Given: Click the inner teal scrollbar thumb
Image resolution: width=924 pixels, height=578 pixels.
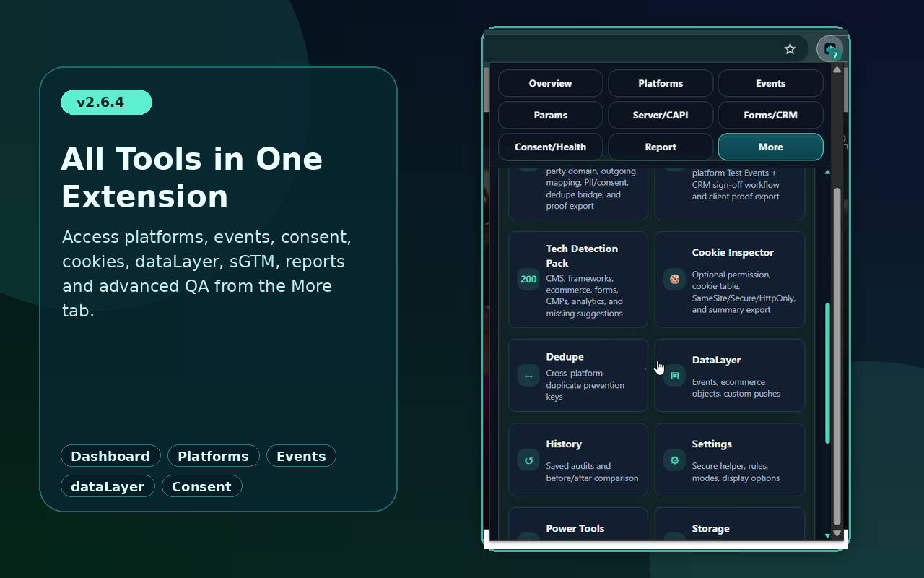Looking at the screenshot, I should tap(827, 373).
